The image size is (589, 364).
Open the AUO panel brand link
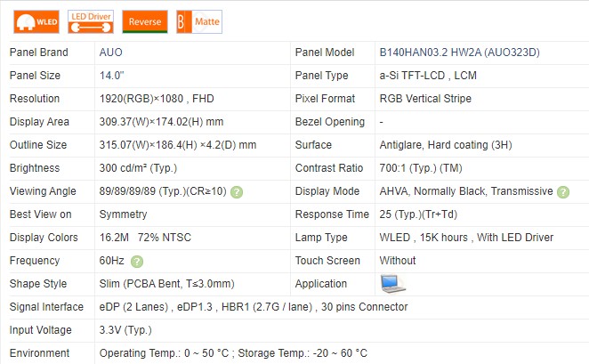[111, 53]
